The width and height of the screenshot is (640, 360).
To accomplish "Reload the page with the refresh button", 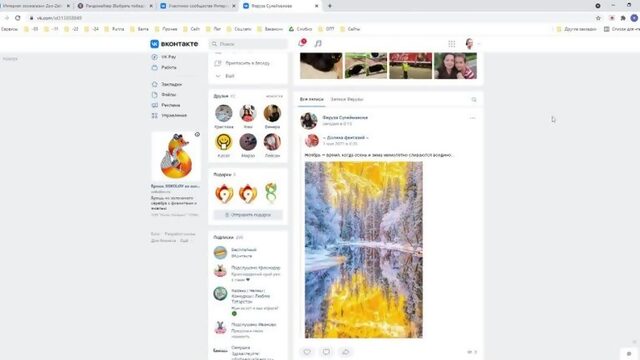I will click(x=18, y=18).
